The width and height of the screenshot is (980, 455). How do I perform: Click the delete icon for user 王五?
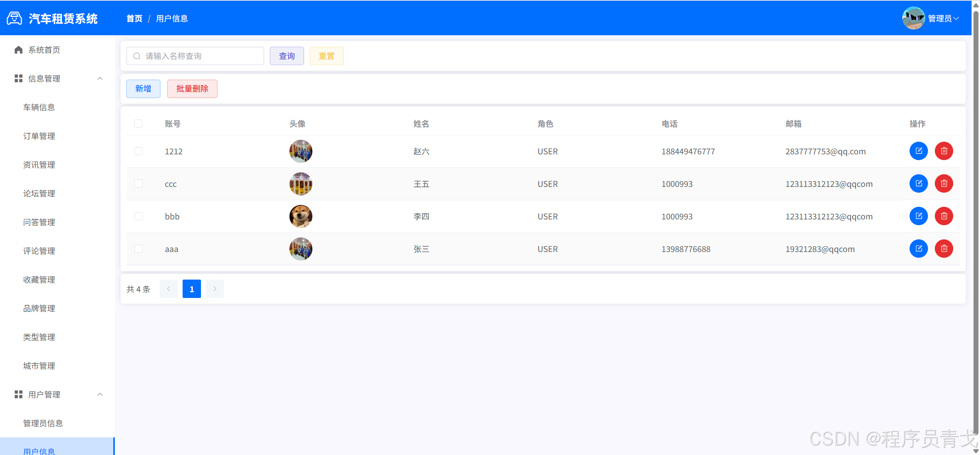(944, 183)
